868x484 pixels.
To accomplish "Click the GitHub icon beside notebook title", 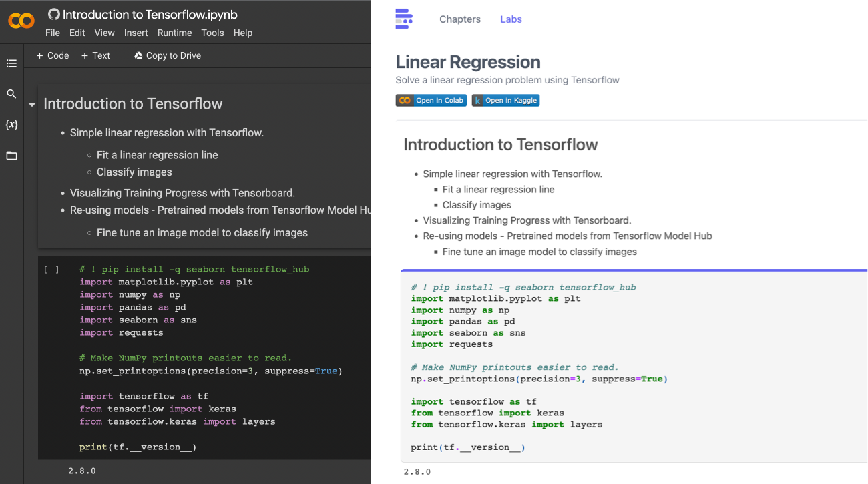I will (x=54, y=14).
